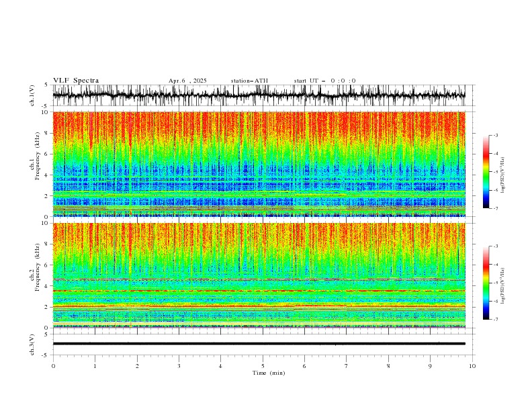Click the "-7" label on ch.2 color bar
532x411 pixels.
(496, 320)
